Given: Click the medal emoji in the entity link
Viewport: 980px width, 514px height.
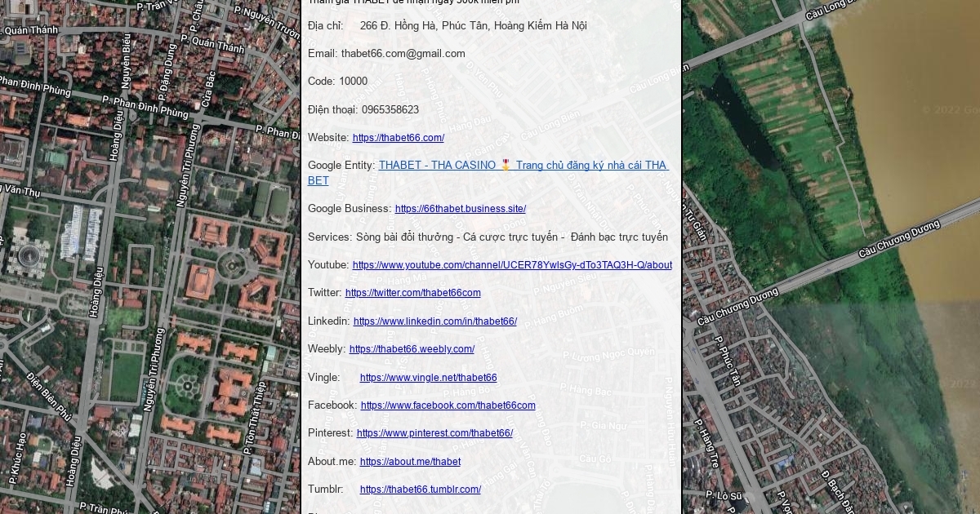Looking at the screenshot, I should [506, 166].
